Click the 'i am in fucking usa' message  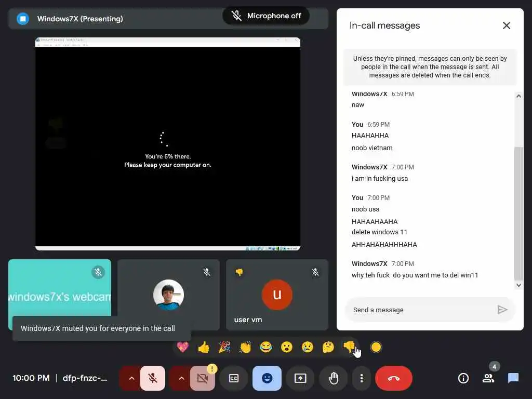coord(380,179)
